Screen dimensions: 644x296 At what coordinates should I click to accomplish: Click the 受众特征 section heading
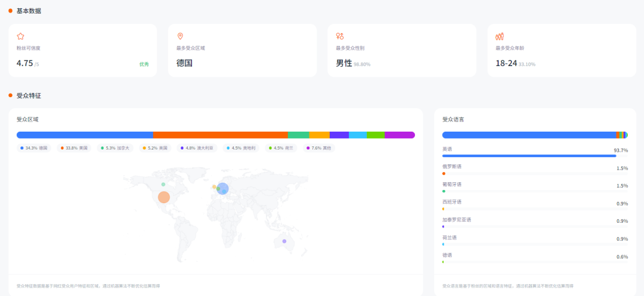pos(29,95)
